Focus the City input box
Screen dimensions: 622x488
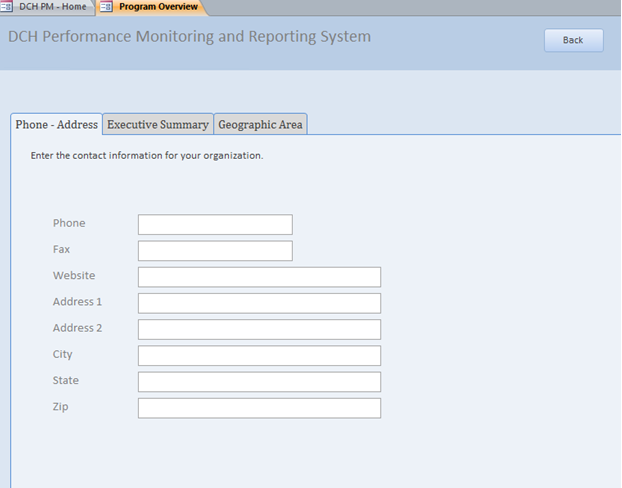259,356
